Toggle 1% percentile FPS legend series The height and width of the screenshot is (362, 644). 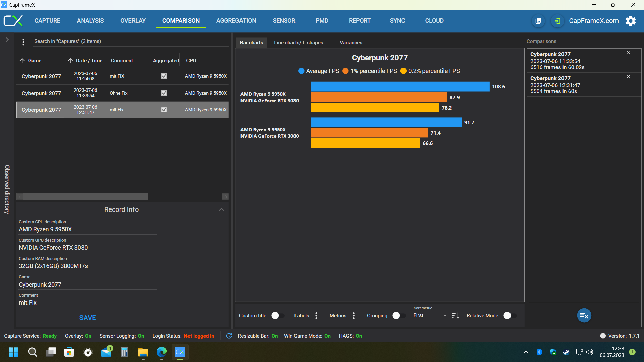point(370,71)
